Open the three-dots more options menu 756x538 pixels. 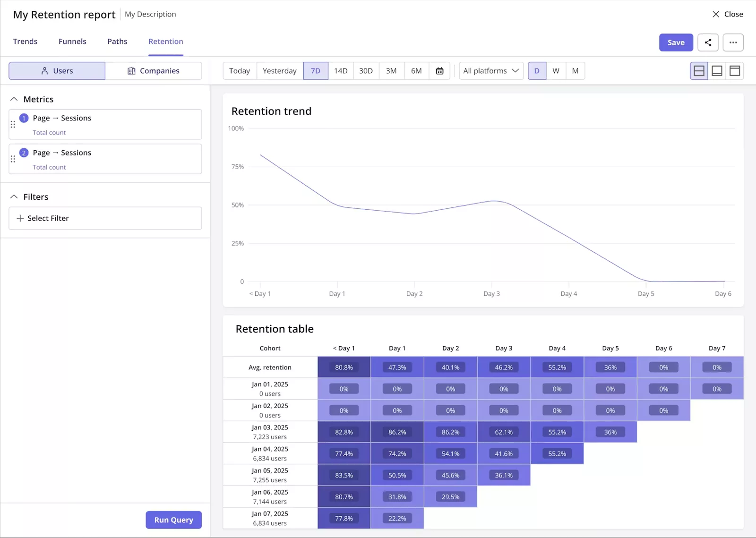pos(733,43)
